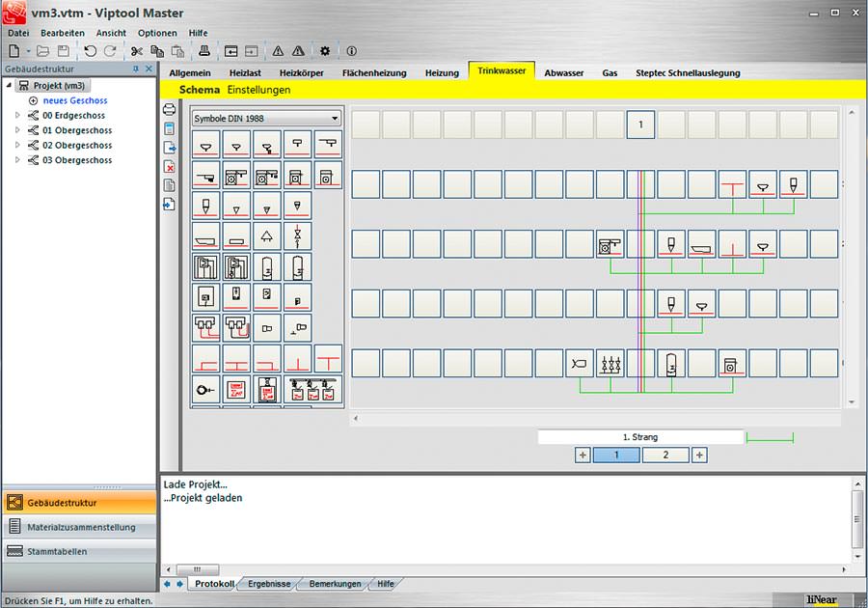
Task: Add a Strang with right plus button
Action: coord(699,456)
